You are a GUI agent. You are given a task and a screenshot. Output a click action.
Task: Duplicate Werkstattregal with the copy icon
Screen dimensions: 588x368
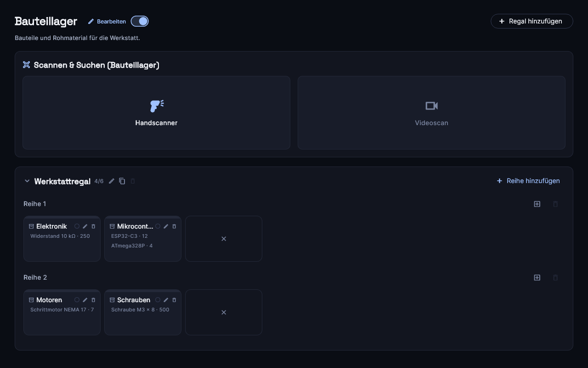122,181
